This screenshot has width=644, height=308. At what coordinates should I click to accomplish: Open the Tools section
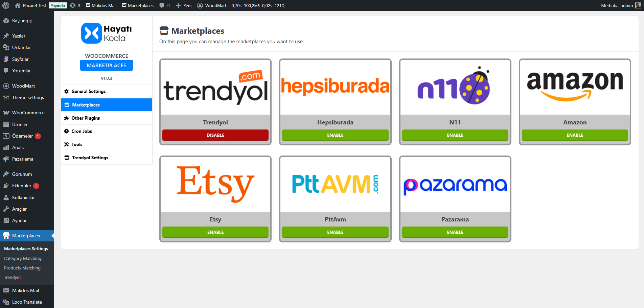pos(107,144)
